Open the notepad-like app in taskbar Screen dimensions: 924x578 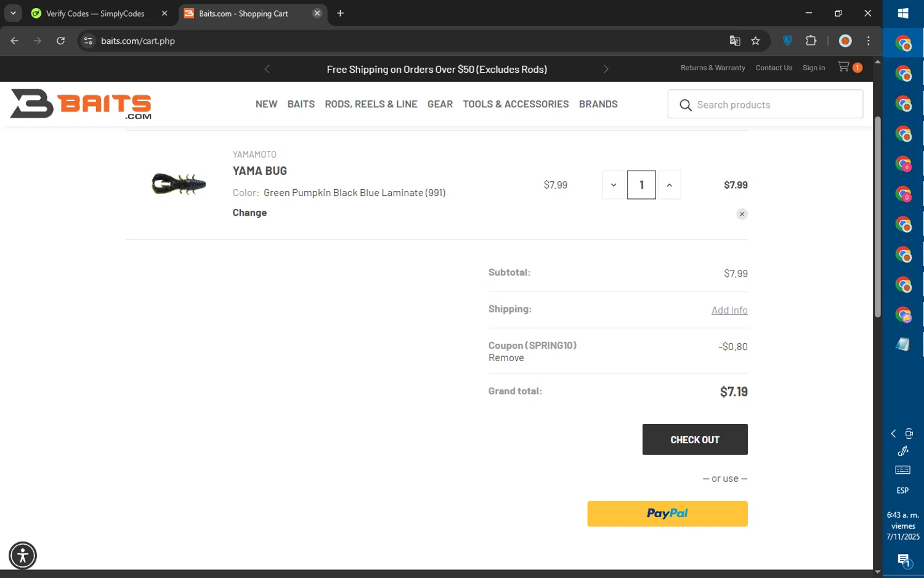pyautogui.click(x=903, y=344)
